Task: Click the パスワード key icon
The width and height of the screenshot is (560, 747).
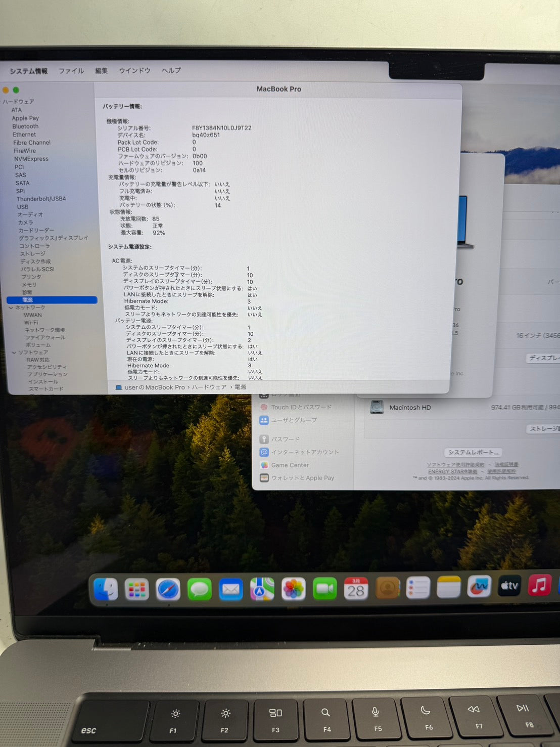Action: tap(264, 439)
